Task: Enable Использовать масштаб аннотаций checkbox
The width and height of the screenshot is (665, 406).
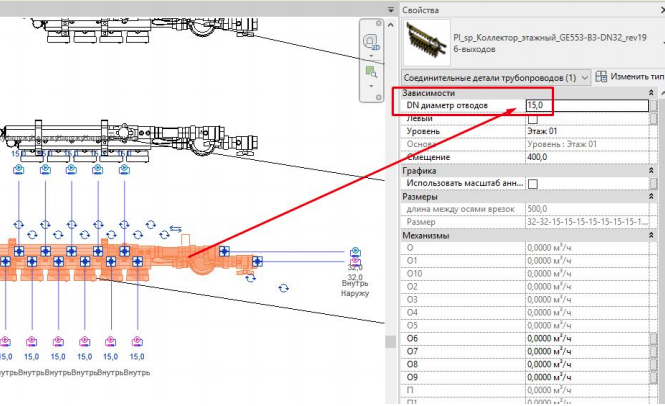Action: pyautogui.click(x=532, y=184)
